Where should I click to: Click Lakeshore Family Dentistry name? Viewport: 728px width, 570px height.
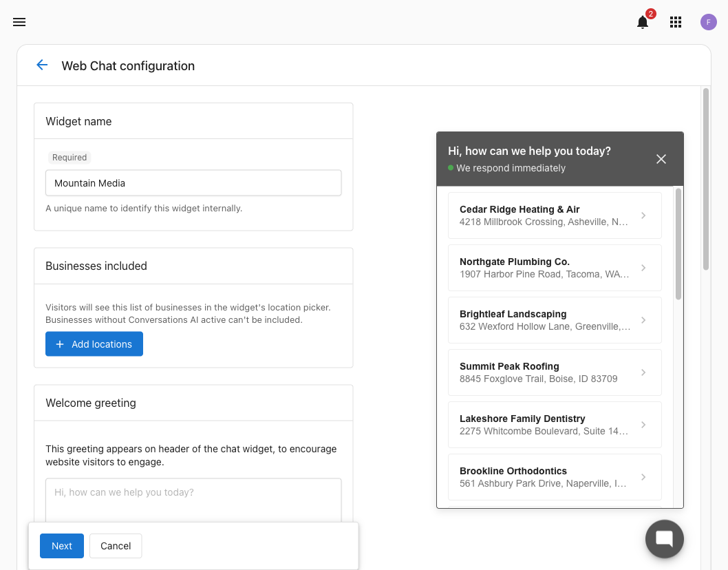(x=522, y=419)
